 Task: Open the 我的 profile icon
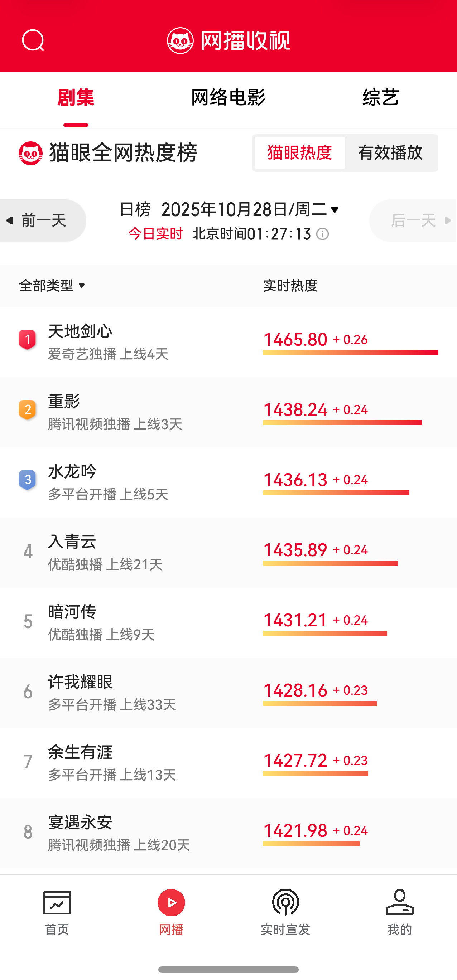[400, 902]
